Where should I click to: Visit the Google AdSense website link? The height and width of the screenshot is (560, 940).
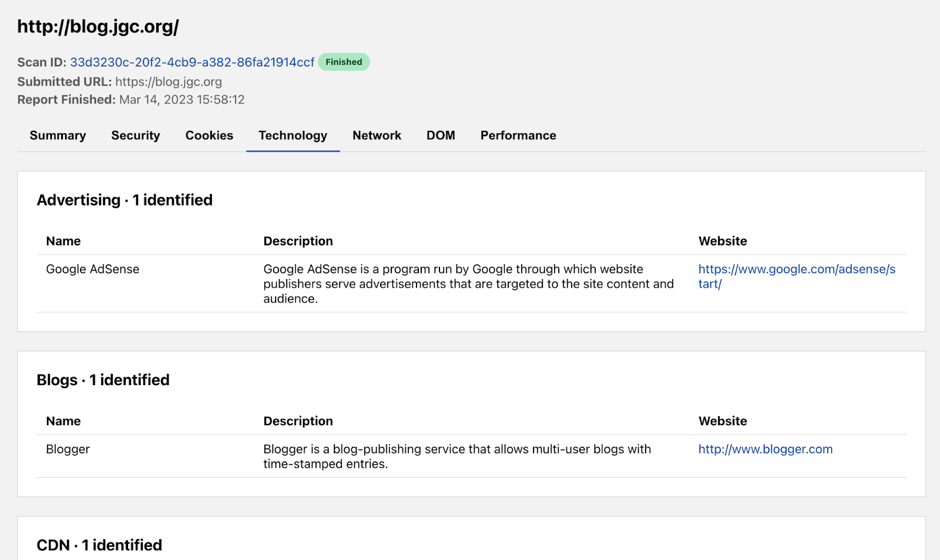pos(797,276)
